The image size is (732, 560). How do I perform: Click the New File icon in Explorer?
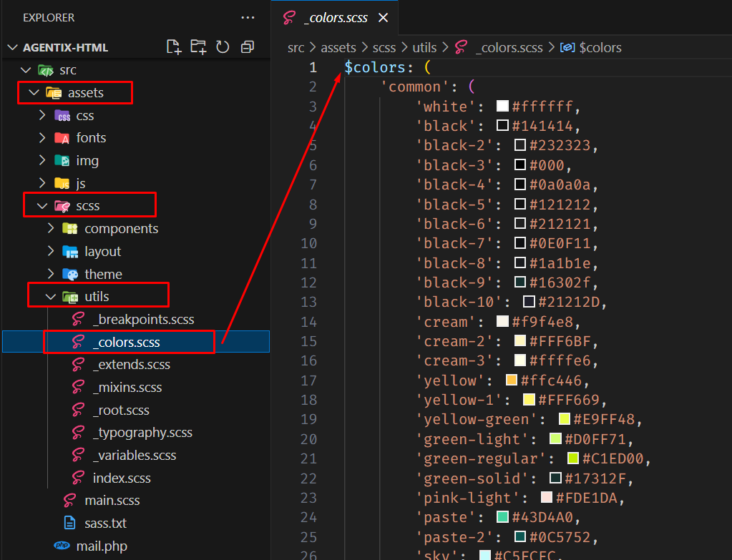pyautogui.click(x=174, y=47)
